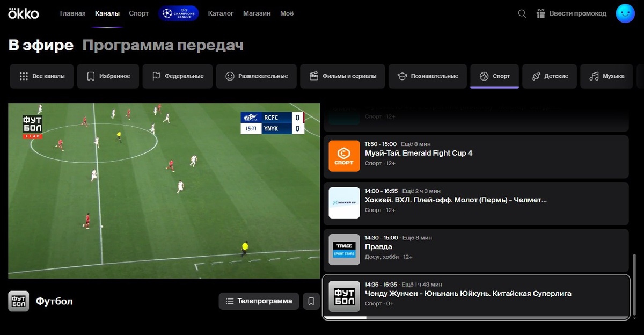Open the Телепрограмма schedule button

pos(259,301)
